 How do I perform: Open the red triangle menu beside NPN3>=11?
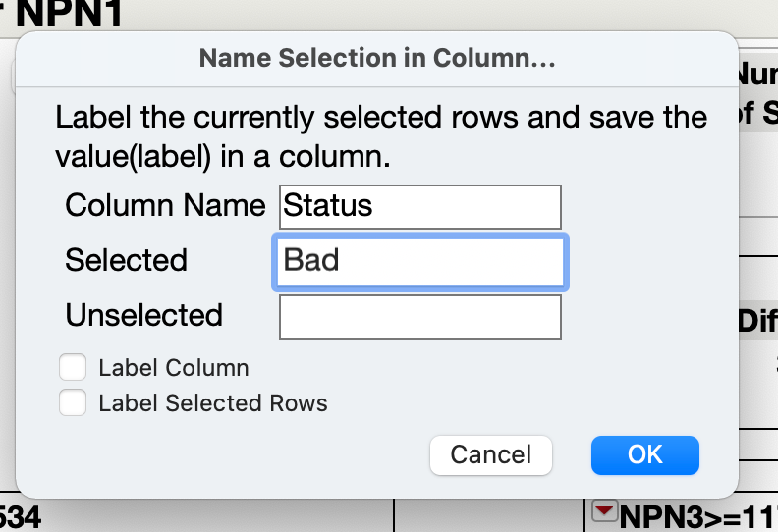(604, 511)
